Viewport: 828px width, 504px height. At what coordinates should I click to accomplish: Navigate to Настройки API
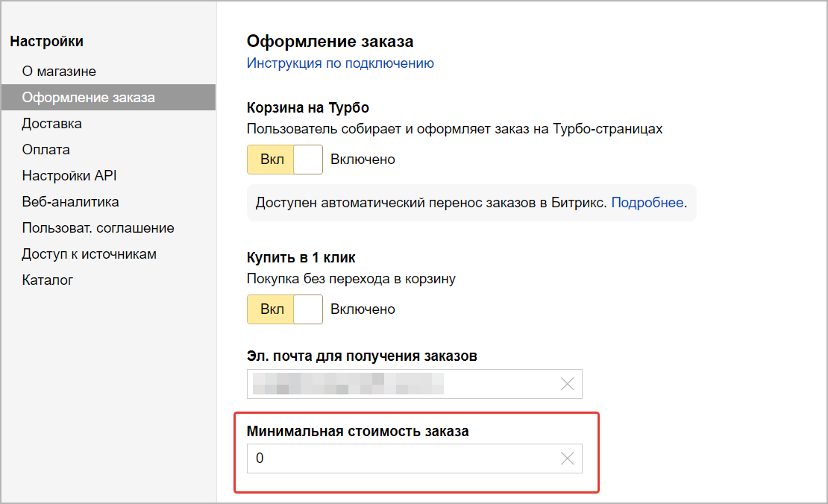69,176
